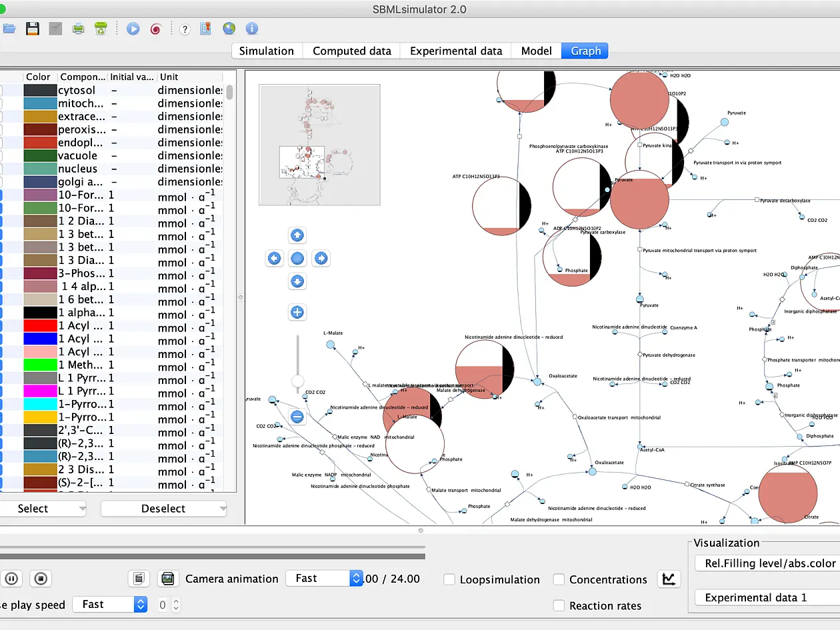
Task: Click the Pyruvate dehydrogenase reaction label
Action: coord(669,355)
